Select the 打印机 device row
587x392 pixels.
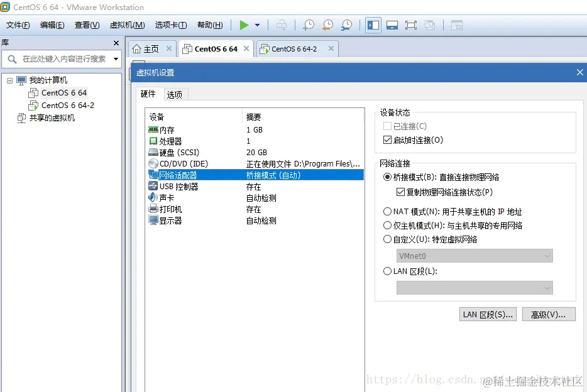click(256, 209)
